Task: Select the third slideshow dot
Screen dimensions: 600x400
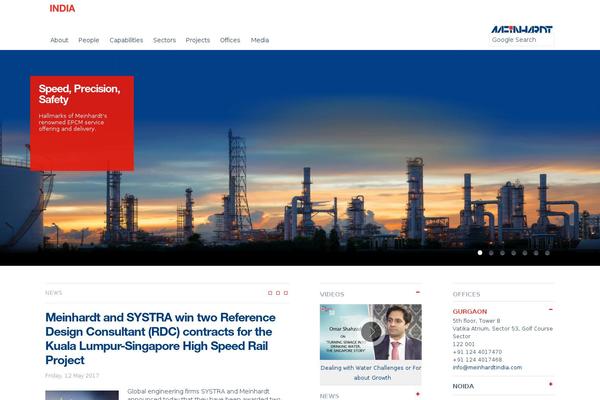Action: point(502,253)
